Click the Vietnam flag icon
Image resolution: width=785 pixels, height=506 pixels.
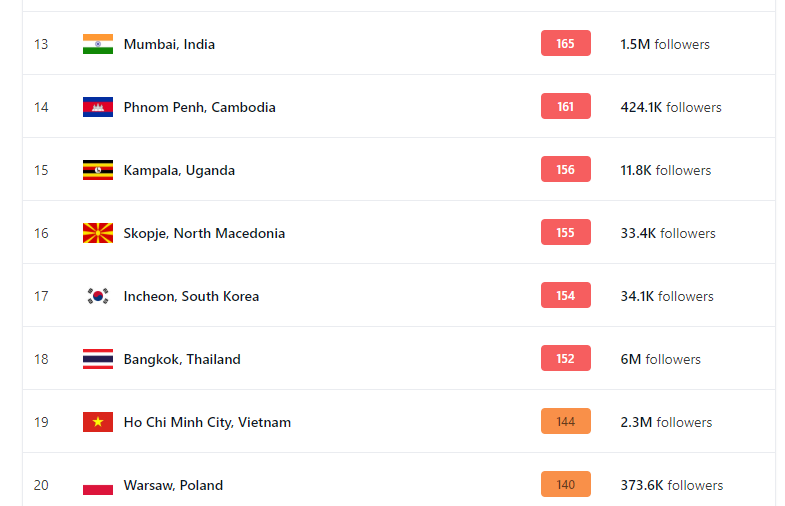coord(98,422)
